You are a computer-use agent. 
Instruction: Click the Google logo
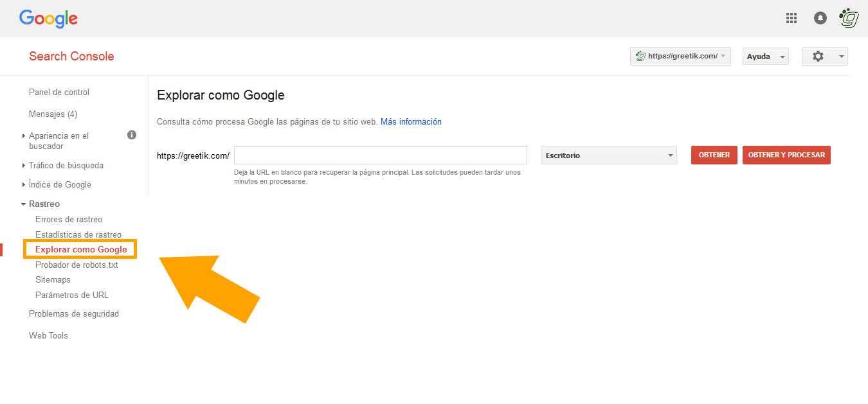coord(48,19)
